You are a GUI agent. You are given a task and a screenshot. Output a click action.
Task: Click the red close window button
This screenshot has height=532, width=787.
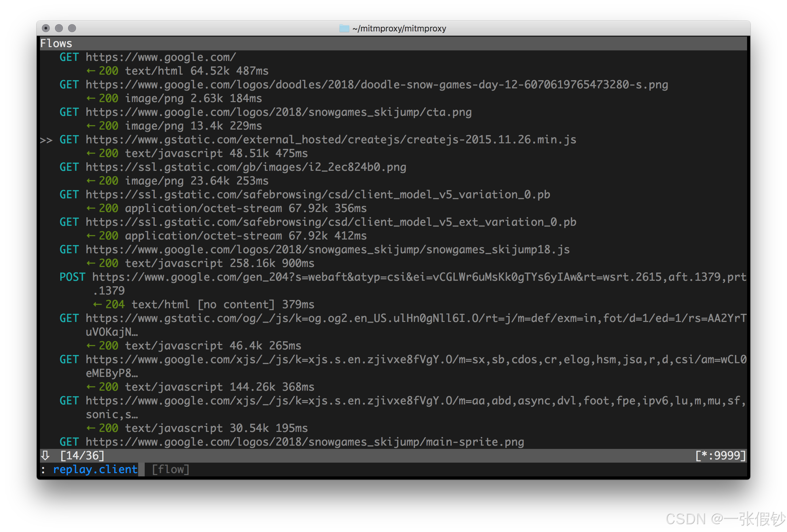[x=46, y=28]
